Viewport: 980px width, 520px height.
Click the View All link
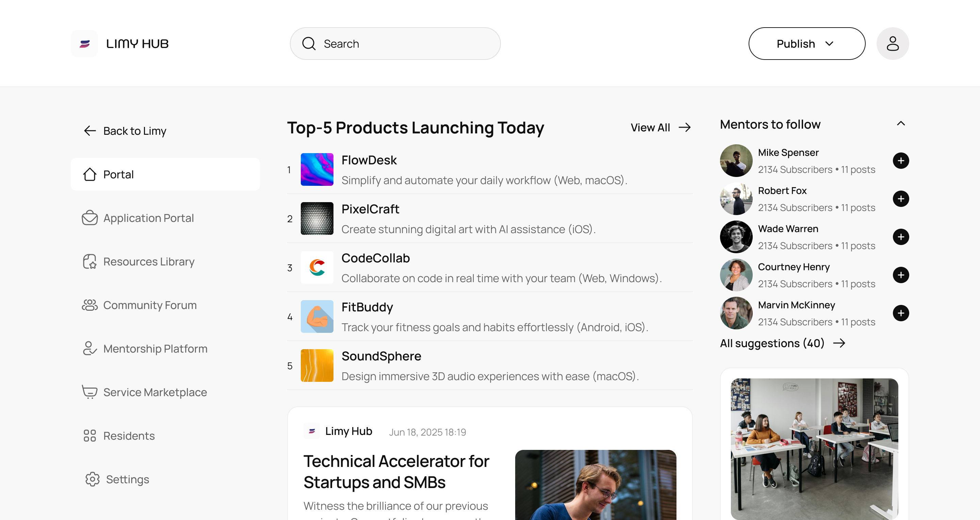tap(660, 127)
